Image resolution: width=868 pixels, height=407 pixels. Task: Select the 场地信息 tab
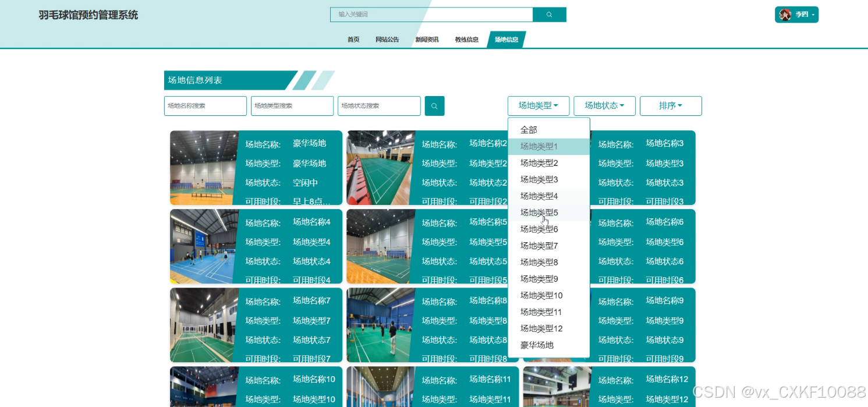tap(506, 40)
